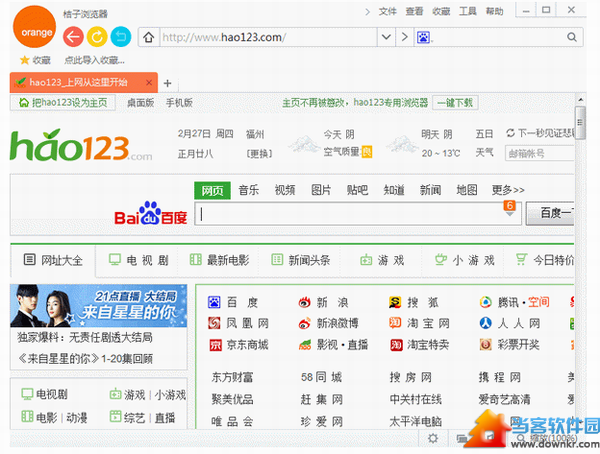Click the settings gear in status bar
The height and width of the screenshot is (454, 600).
click(433, 438)
